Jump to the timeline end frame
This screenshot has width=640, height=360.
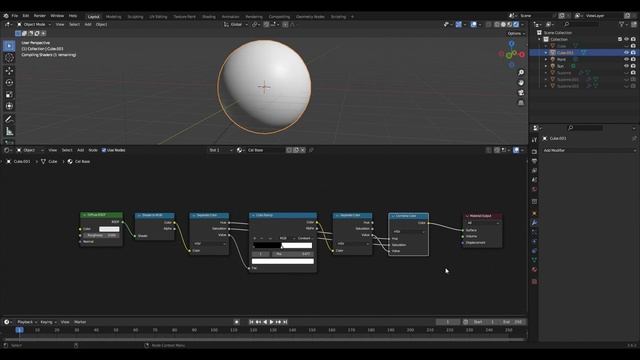pos(285,322)
